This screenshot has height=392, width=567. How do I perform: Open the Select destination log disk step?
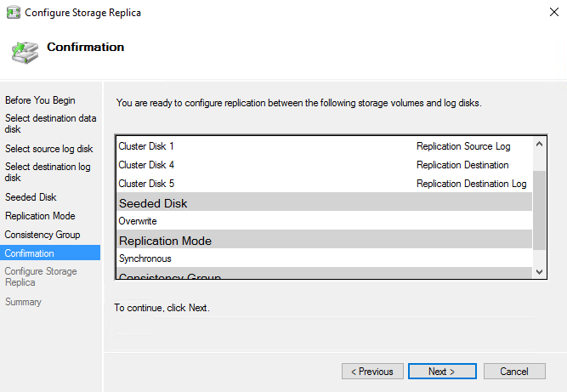[x=48, y=172]
